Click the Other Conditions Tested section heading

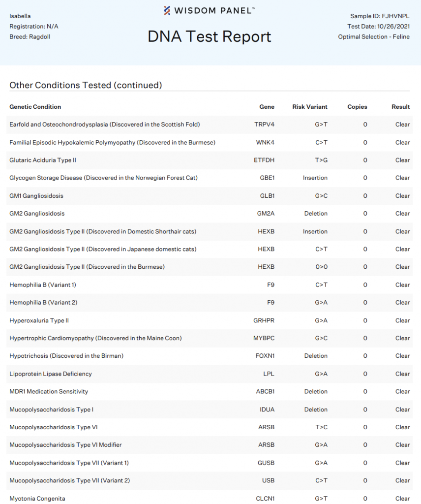tap(86, 85)
